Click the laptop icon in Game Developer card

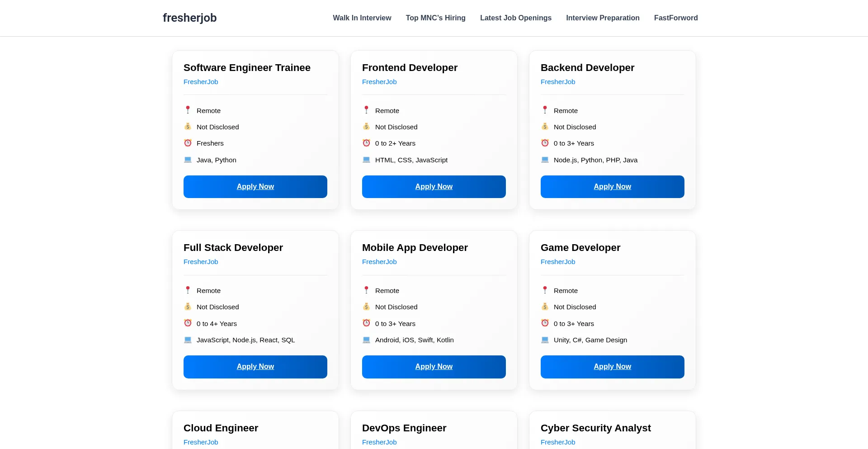545,340
